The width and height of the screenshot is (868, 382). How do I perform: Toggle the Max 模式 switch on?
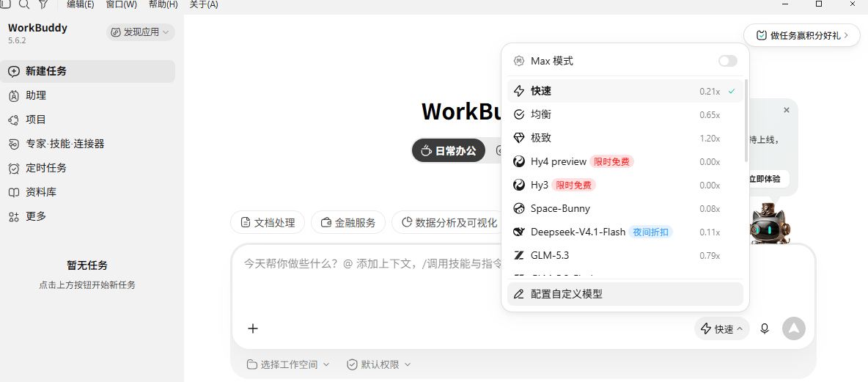pyautogui.click(x=727, y=61)
